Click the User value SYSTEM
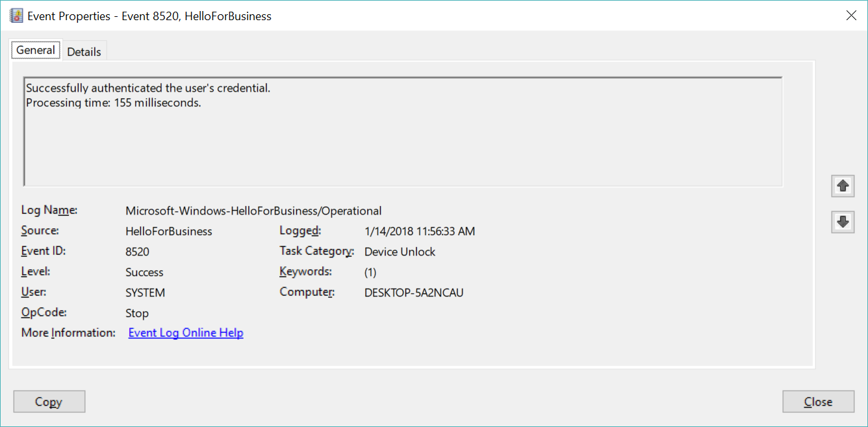Viewport: 868px width, 427px height. tap(145, 292)
